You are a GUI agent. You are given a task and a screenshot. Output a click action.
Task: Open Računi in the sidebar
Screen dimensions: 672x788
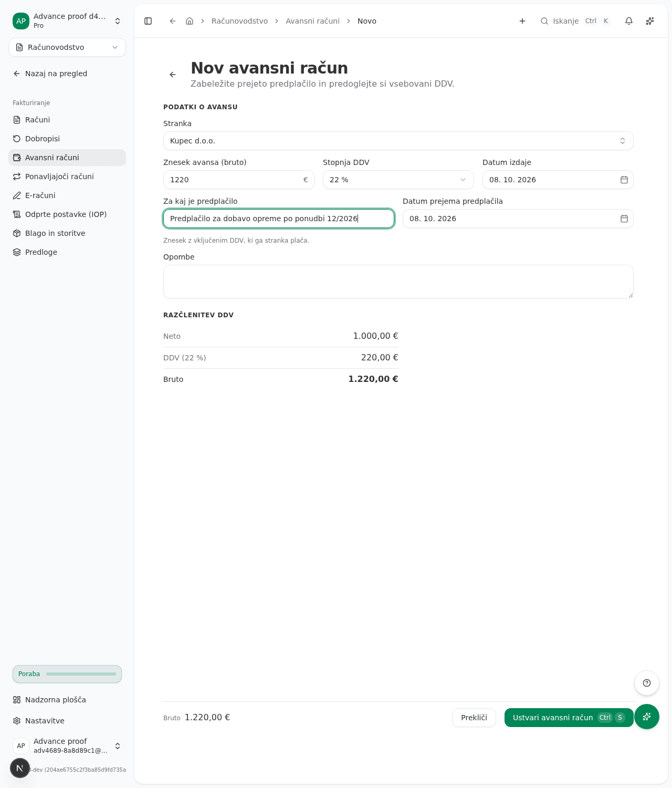click(67, 120)
